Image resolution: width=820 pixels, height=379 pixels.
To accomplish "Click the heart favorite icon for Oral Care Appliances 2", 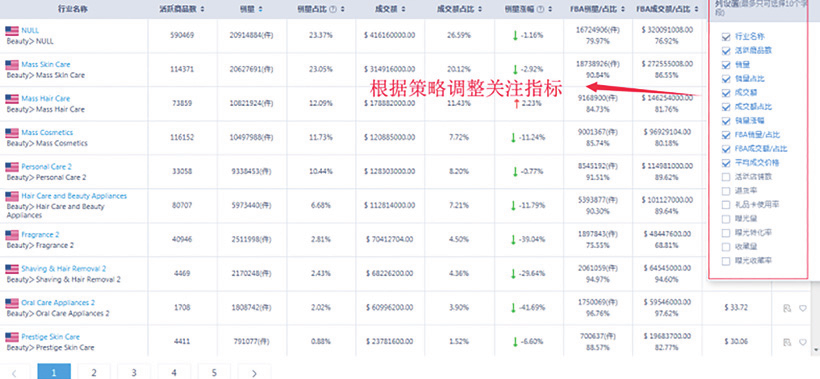I will coord(802,308).
